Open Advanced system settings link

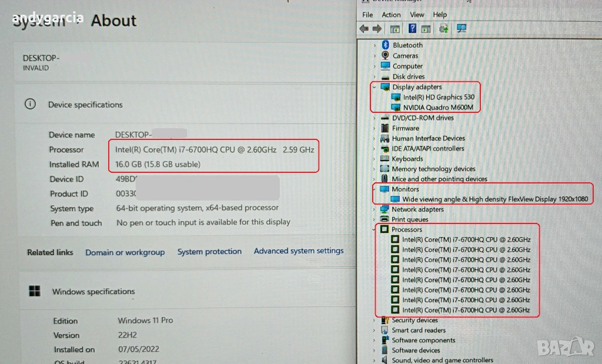point(299,251)
